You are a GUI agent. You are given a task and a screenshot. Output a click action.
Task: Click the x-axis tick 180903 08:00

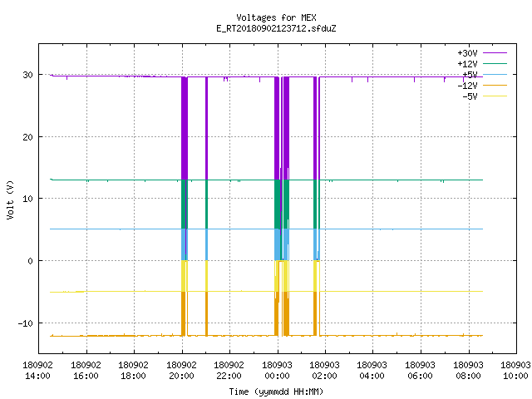tap(469, 370)
